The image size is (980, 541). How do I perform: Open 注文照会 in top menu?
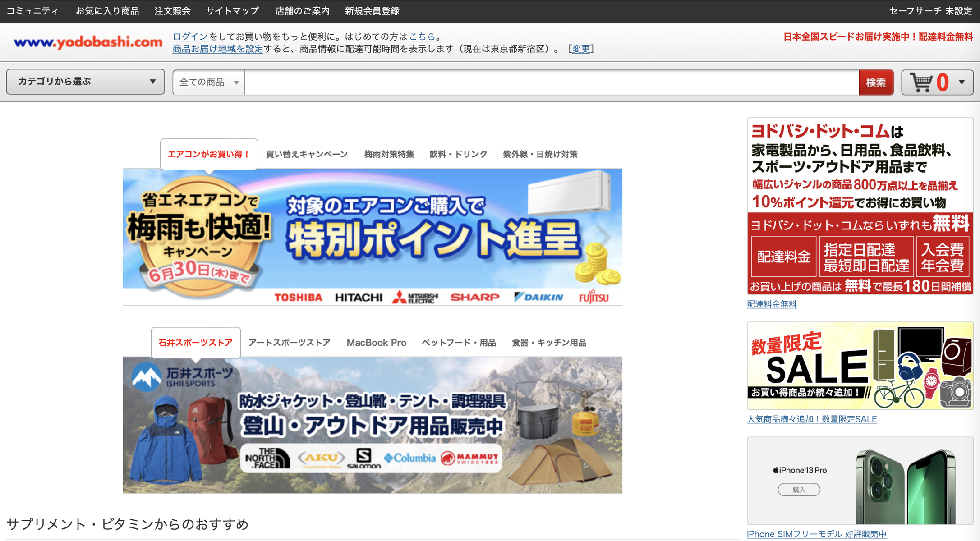click(172, 11)
